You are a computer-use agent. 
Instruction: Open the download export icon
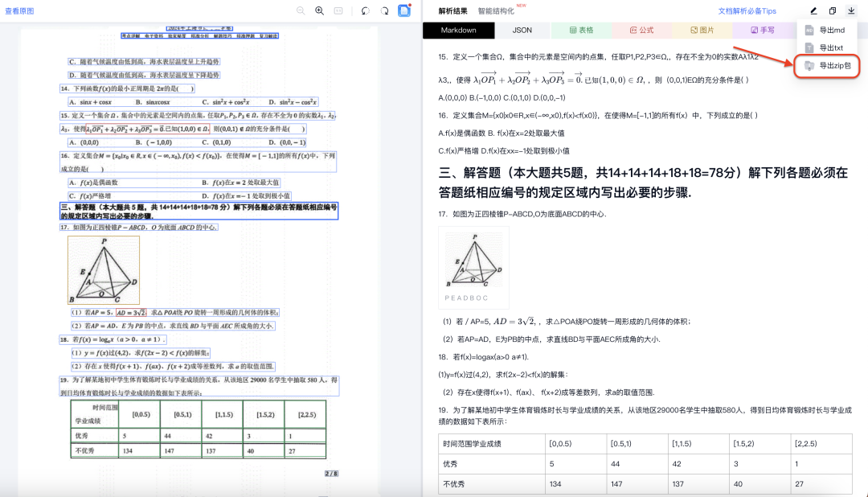[851, 11]
